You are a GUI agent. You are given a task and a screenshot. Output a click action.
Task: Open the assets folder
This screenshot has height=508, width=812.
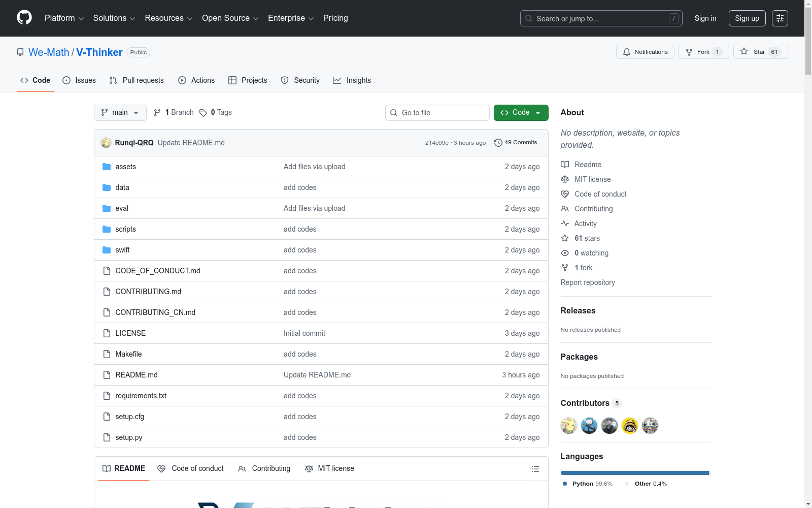click(x=125, y=167)
